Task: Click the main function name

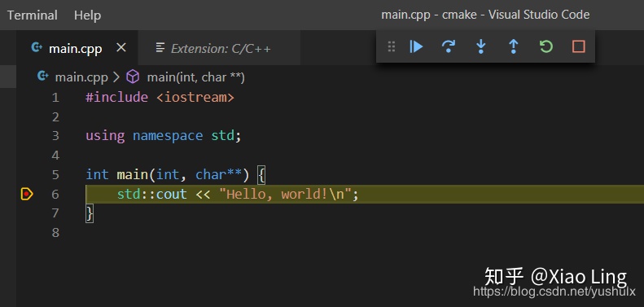Action: (x=132, y=174)
